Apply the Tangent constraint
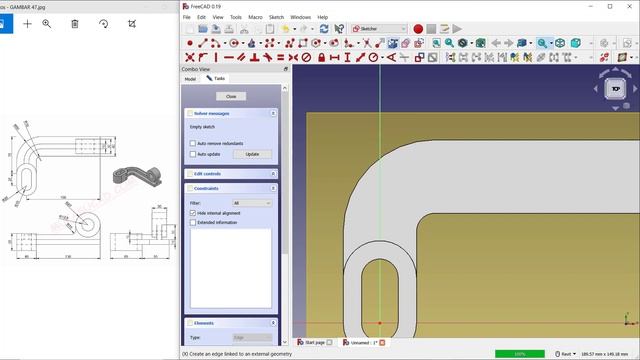The width and height of the screenshot is (640, 360). (268, 58)
